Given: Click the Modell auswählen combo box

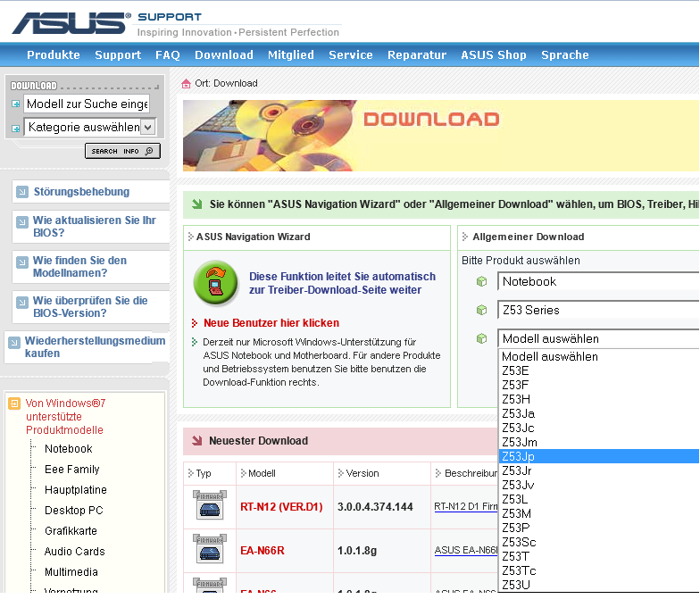Looking at the screenshot, I should (x=598, y=339).
